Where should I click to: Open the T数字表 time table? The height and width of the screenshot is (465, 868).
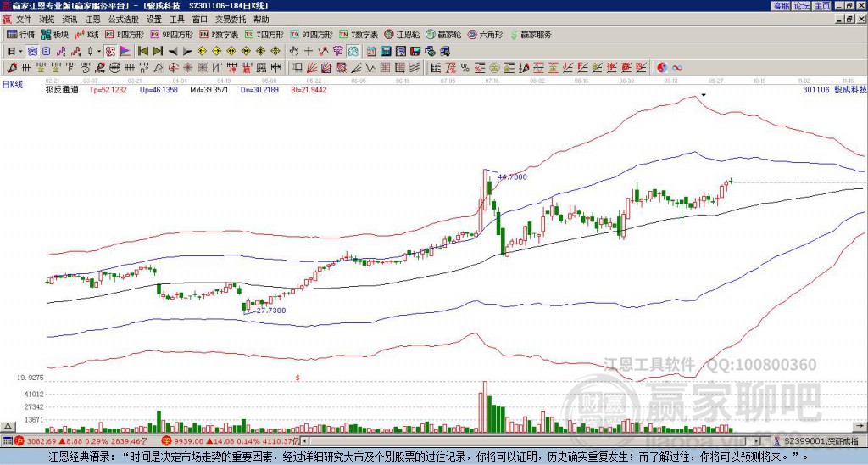tap(359, 34)
